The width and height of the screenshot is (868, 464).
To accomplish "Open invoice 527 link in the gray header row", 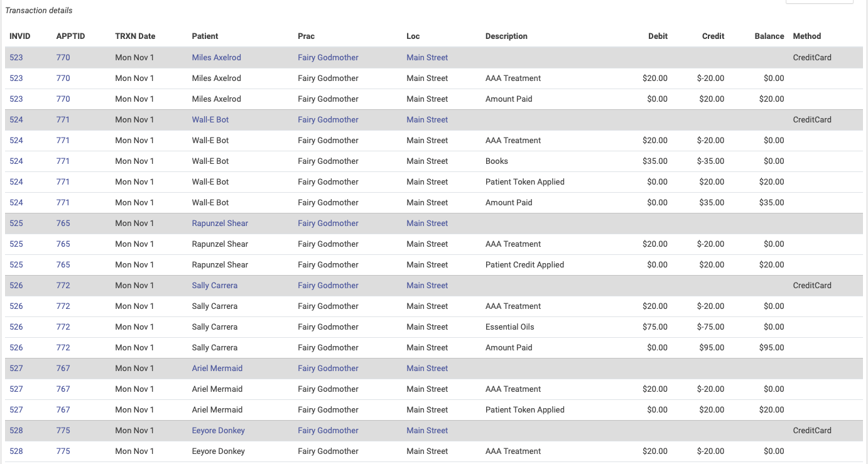I will pyautogui.click(x=16, y=368).
